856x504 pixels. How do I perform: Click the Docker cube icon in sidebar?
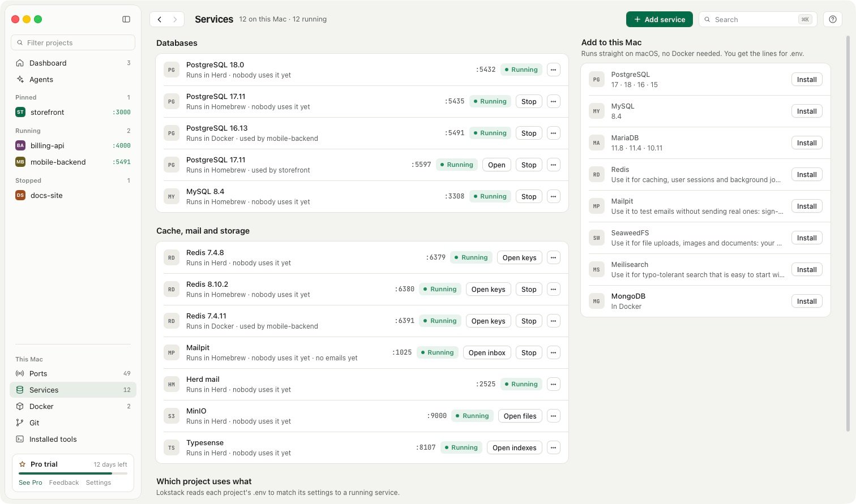click(20, 406)
